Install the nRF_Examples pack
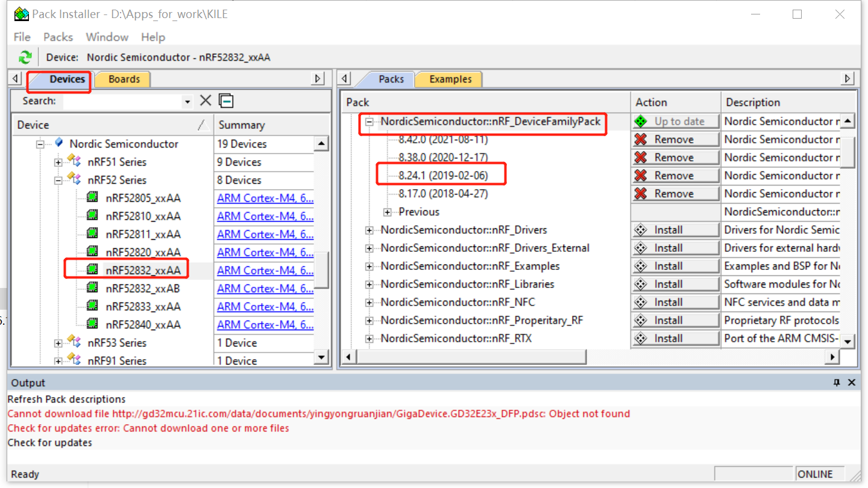Image resolution: width=868 pixels, height=488 pixels. [x=676, y=266]
